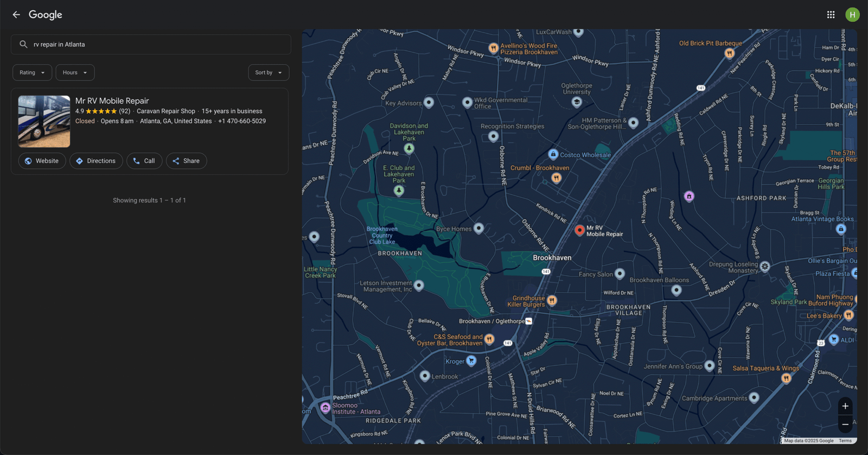Click the Jennifer Ann's Group pin

pos(709,365)
